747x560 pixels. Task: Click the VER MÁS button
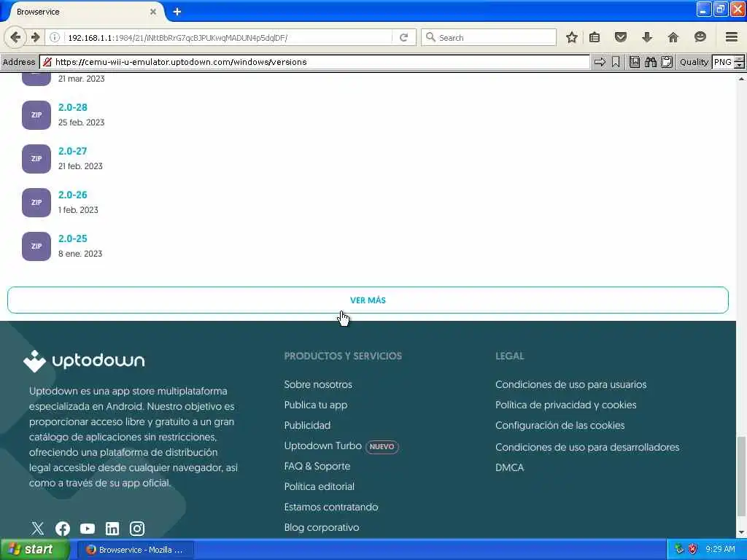368,300
